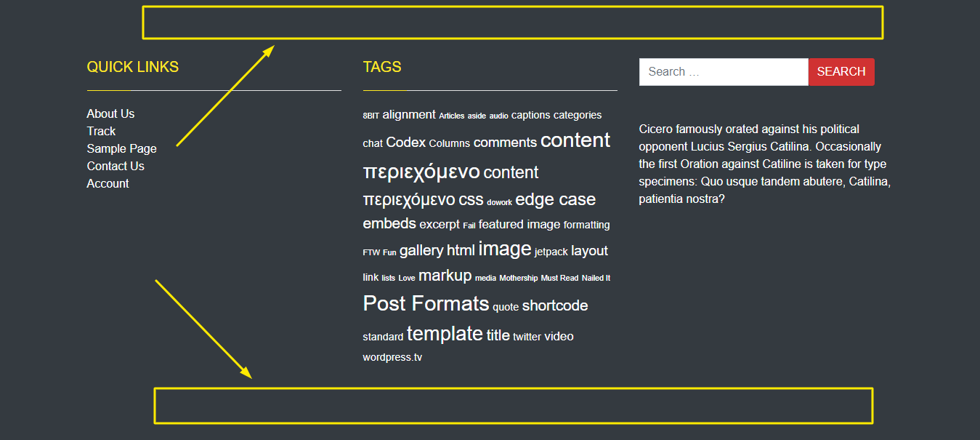
Task: Go to the Sample Page link
Action: click(x=121, y=148)
